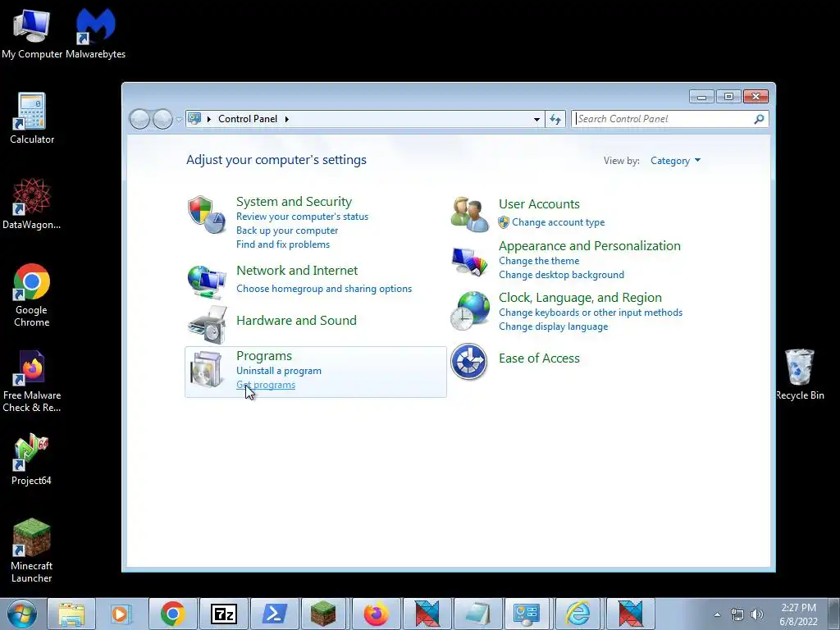Click Change display language link
The image size is (840, 630).
coord(554,326)
